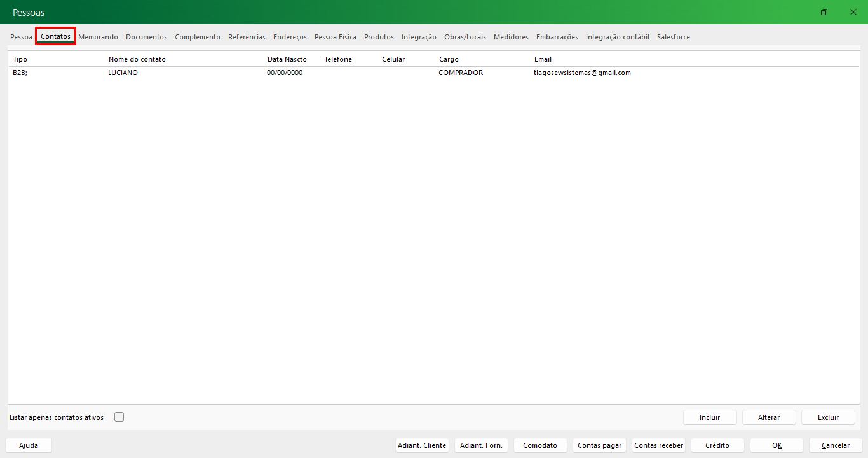868x458 pixels.
Task: Switch to Integração contábil tab
Action: (x=617, y=37)
